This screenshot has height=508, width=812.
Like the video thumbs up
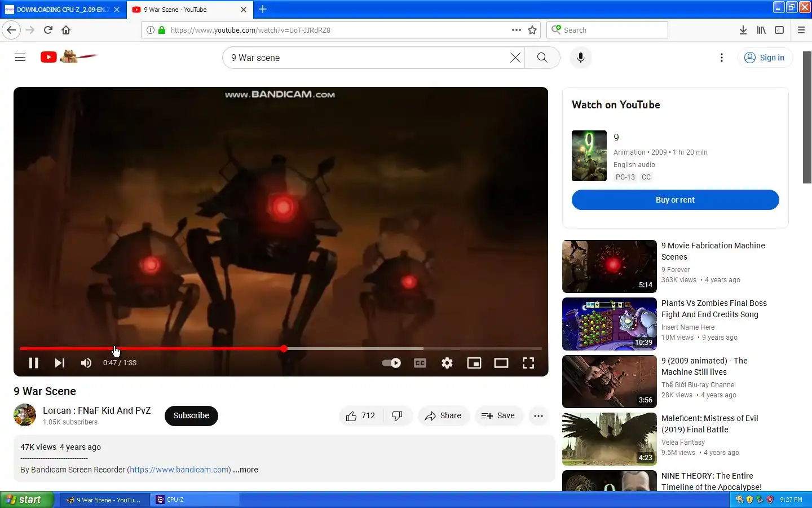point(360,416)
